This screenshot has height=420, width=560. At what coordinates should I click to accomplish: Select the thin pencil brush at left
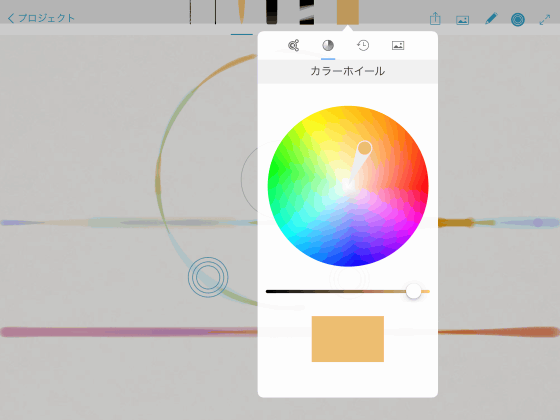pos(190,12)
